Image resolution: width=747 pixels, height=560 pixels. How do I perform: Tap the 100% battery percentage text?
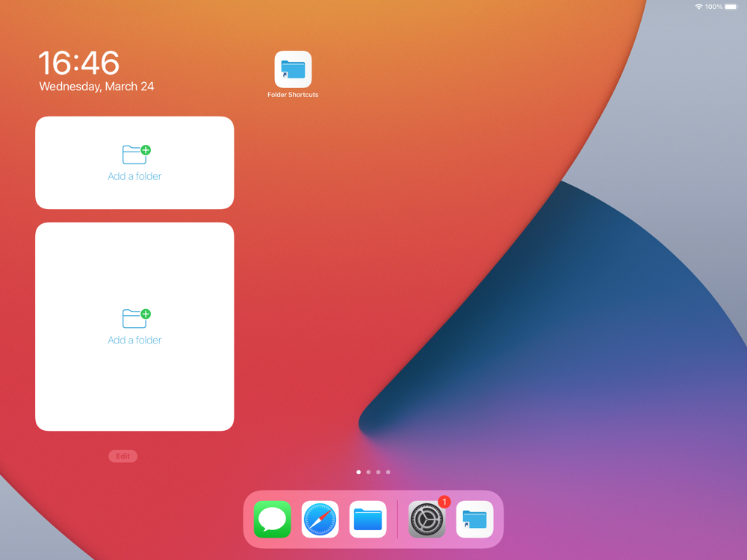point(713,7)
